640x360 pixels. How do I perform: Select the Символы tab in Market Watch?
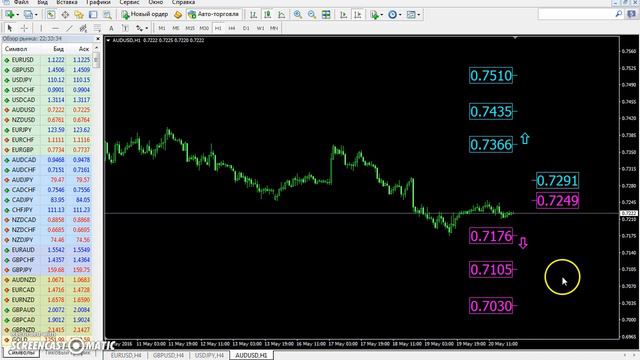click(x=21, y=352)
